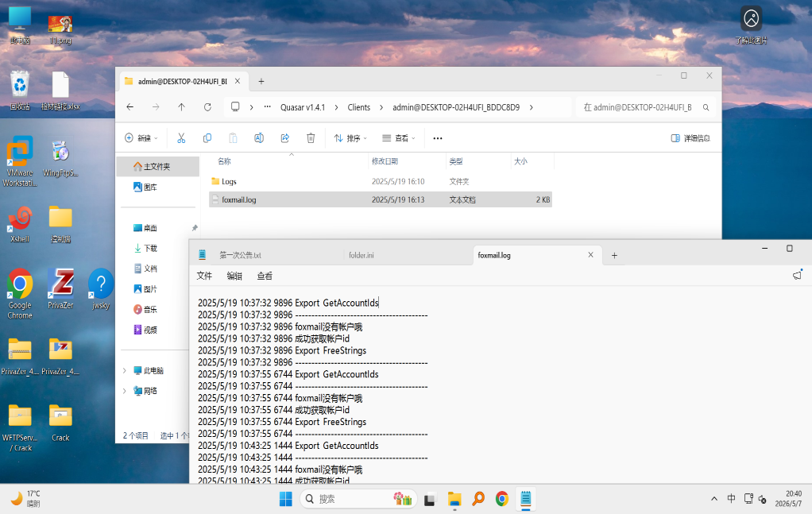This screenshot has height=514, width=812.
Task: Open the 排序 sort dropdown
Action: (x=350, y=138)
